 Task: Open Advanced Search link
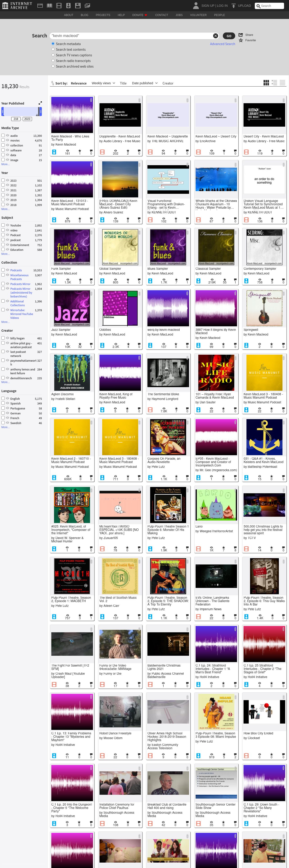(222, 44)
